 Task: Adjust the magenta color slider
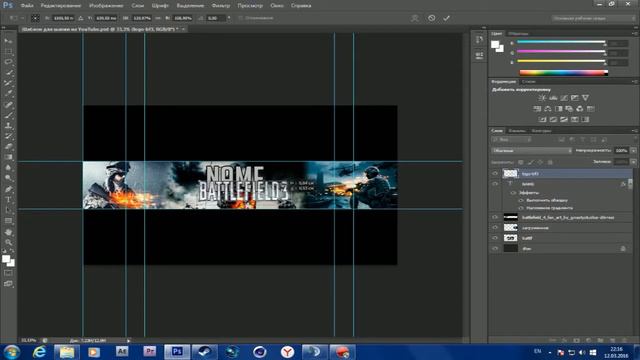tap(561, 51)
